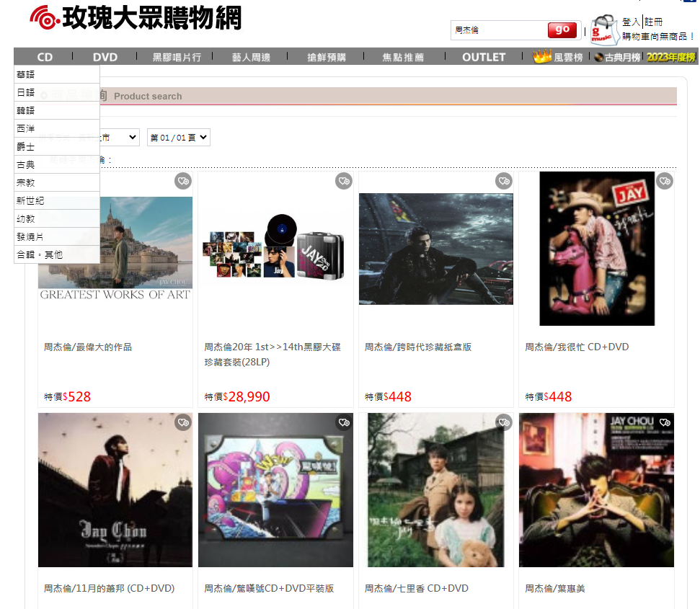Viewport: 700px width, 609px height.
Task: Click inside the search input containing 周杰倫
Action: click(499, 30)
